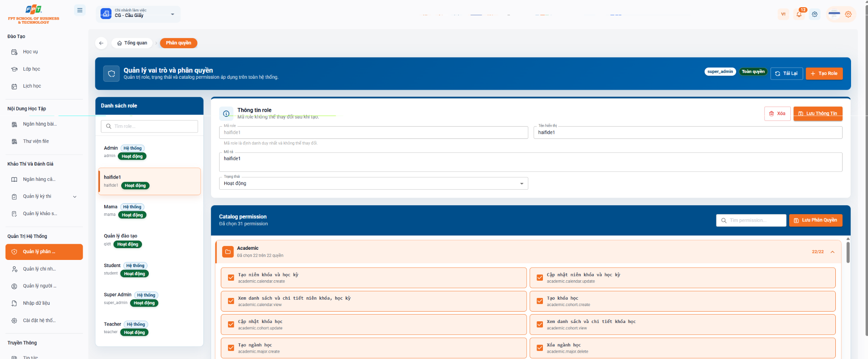Open the Trạng thái Hoạt động dropdown
Screen dimensions: 868x359
coord(373,183)
